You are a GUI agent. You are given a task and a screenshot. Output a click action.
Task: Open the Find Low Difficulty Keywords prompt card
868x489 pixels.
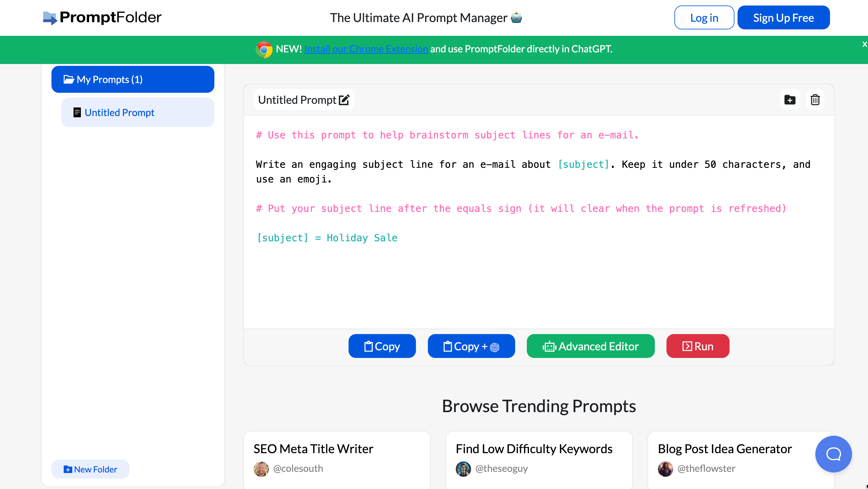pos(539,460)
